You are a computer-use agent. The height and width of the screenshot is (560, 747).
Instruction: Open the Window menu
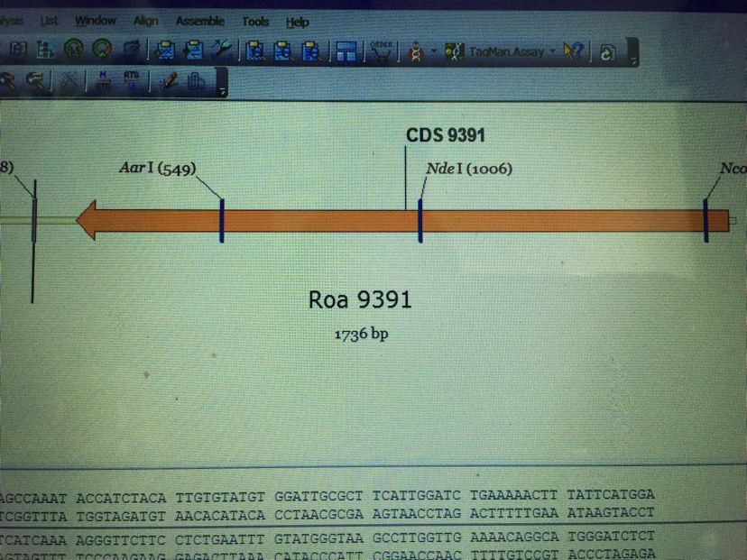point(96,21)
